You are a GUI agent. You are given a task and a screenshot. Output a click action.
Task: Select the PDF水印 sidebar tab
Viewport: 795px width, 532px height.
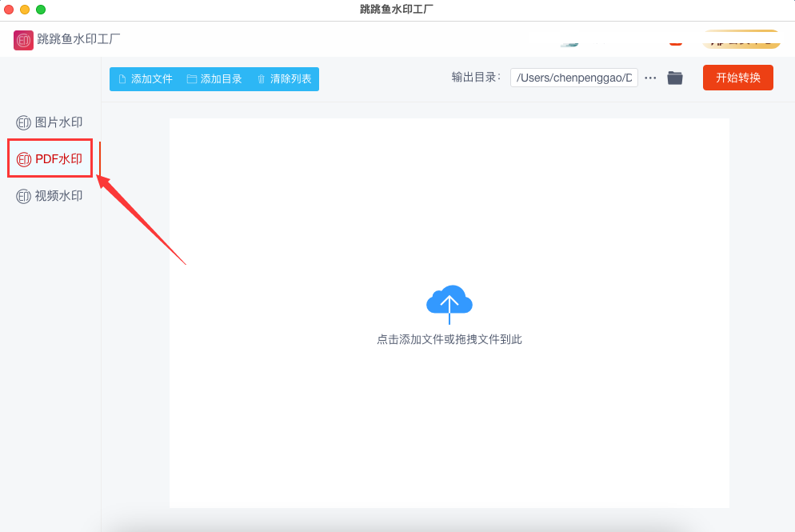50,159
